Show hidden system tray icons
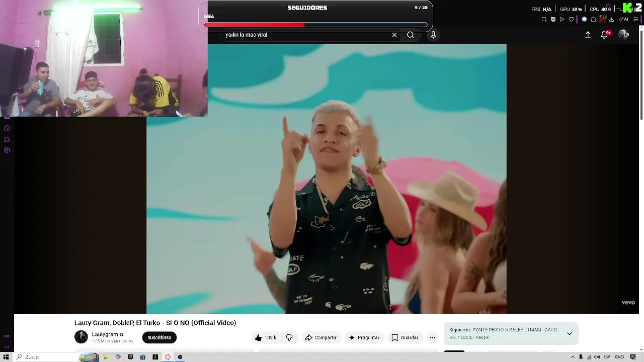Screen dimensions: 644x362 coord(573,357)
